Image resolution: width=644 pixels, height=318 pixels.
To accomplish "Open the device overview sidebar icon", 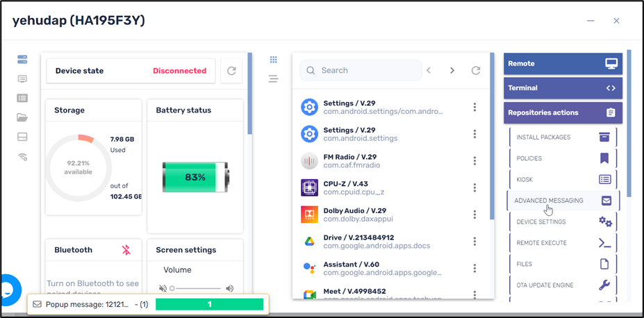I will tap(22, 60).
